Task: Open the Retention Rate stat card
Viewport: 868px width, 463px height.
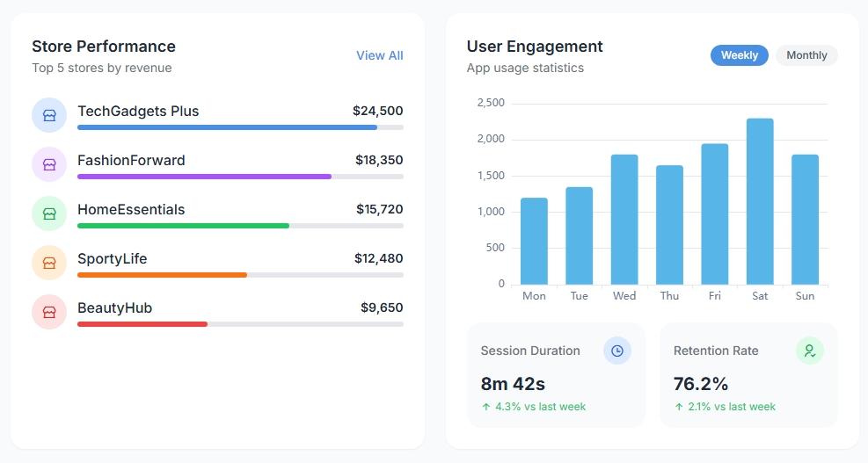Action: 748,375
